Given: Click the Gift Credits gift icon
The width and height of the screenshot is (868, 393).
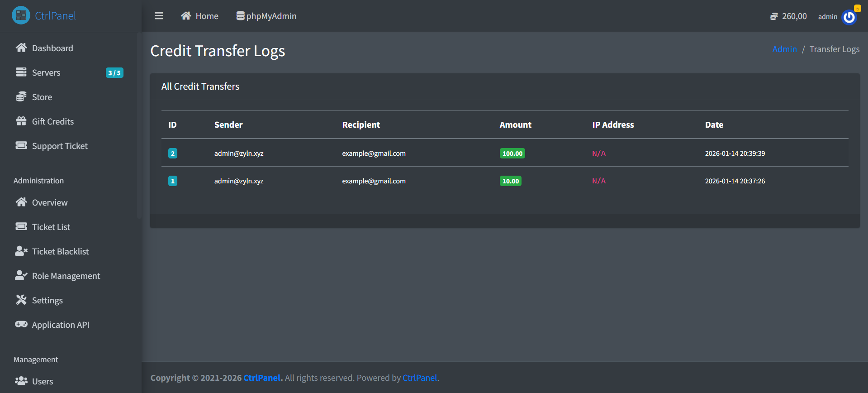Looking at the screenshot, I should [21, 121].
